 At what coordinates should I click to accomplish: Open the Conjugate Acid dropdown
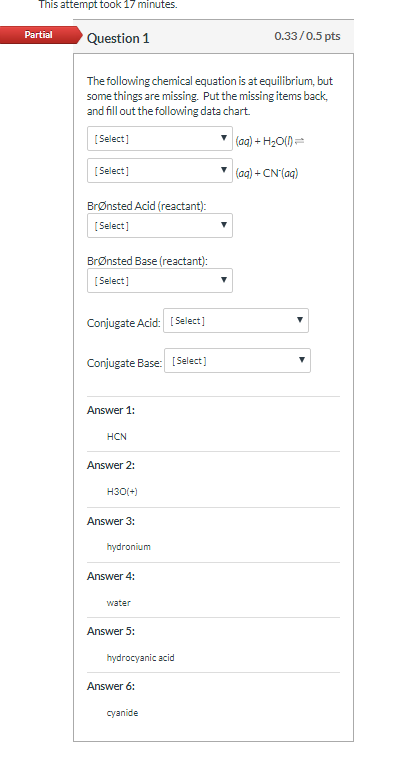(236, 321)
